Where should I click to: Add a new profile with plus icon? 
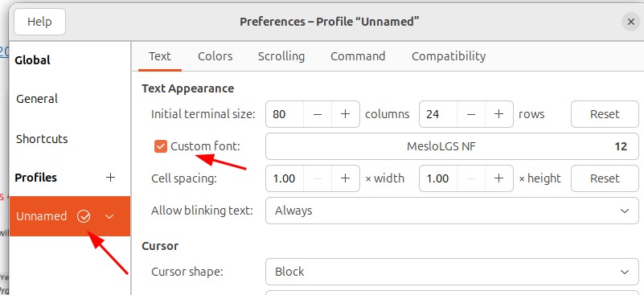110,178
